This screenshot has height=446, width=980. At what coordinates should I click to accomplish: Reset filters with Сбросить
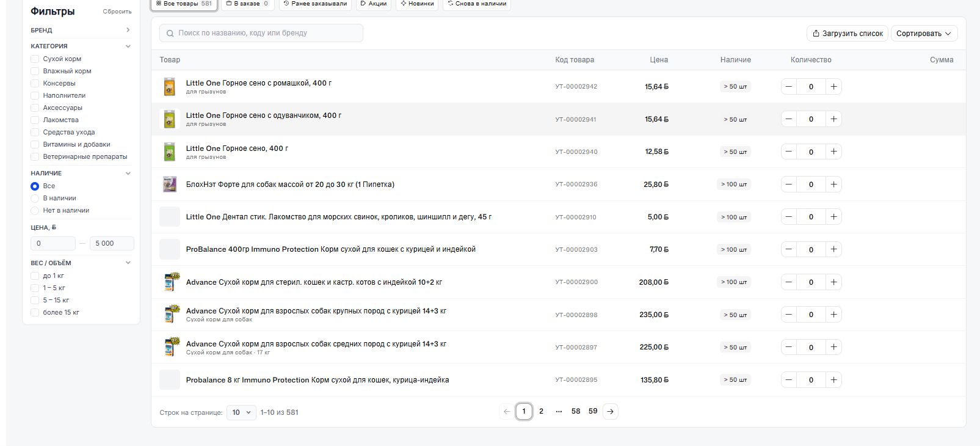click(x=117, y=12)
